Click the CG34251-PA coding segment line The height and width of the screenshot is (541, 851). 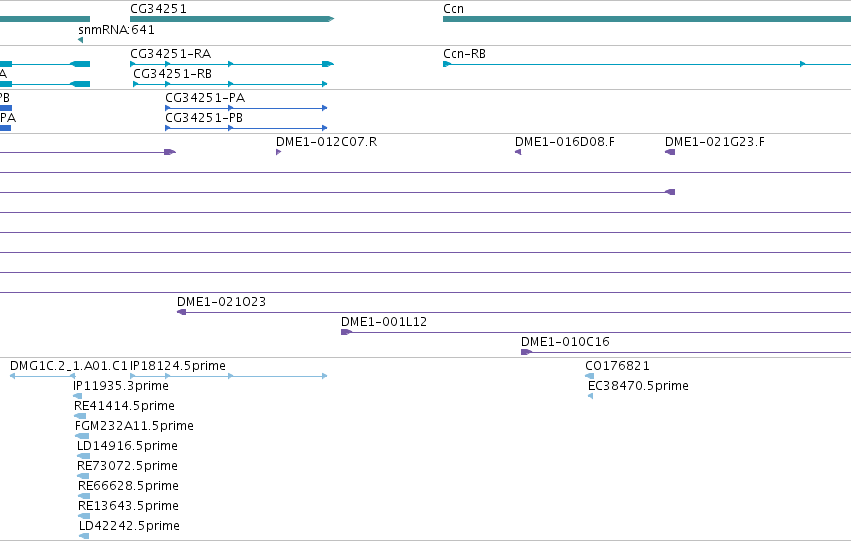[246, 108]
